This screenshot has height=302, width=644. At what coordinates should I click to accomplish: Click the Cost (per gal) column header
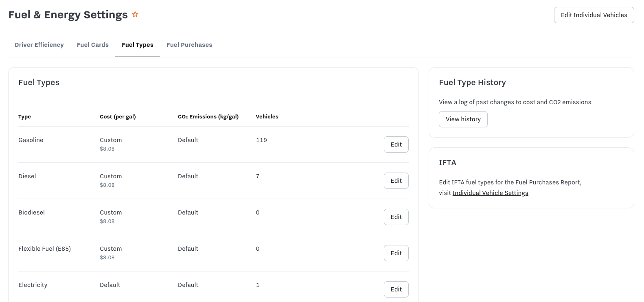(118, 117)
